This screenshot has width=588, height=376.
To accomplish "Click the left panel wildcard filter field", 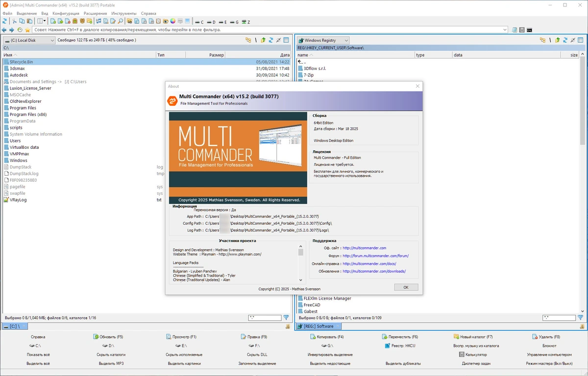I will [265, 318].
